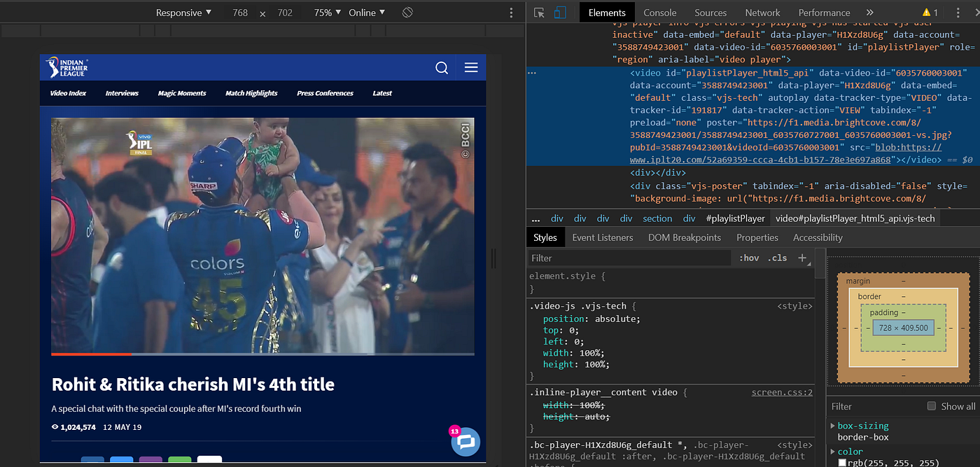Select the section breadcrumb item
The height and width of the screenshot is (467, 980).
tap(657, 218)
